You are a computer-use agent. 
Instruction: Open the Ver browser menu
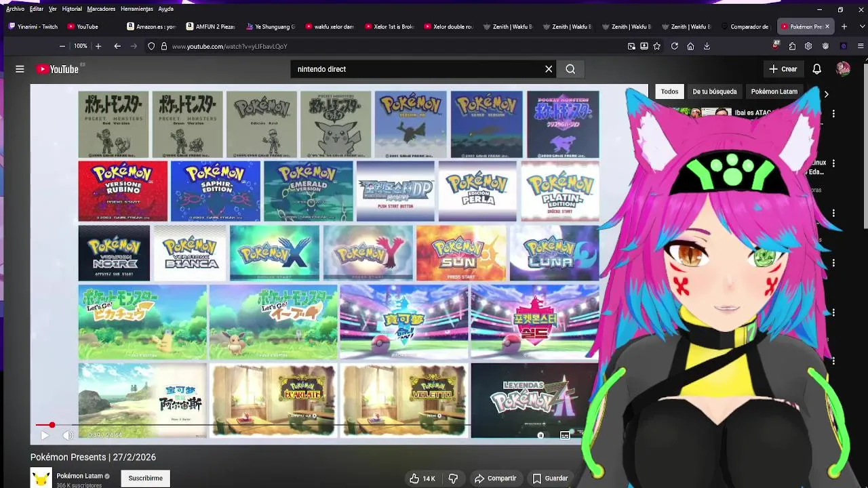[52, 9]
